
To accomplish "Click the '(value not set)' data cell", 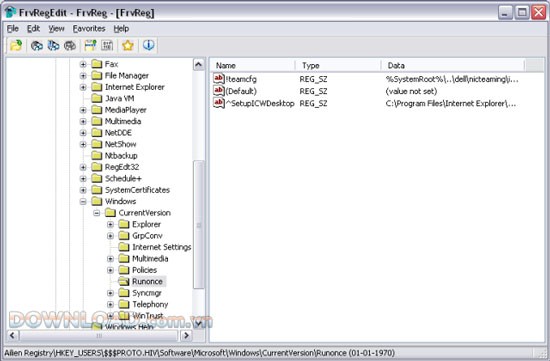I will 411,91.
